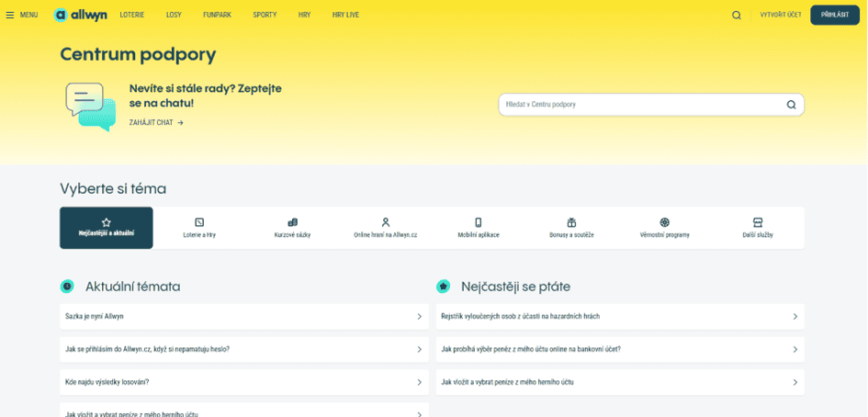Open Jak se přihlásím do Allwyn.cz article
This screenshot has width=868, height=417.
244,349
